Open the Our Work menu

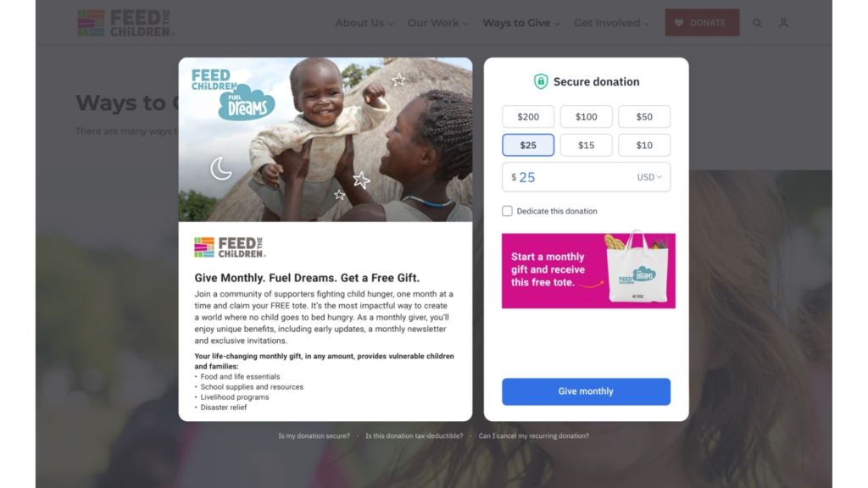[438, 23]
